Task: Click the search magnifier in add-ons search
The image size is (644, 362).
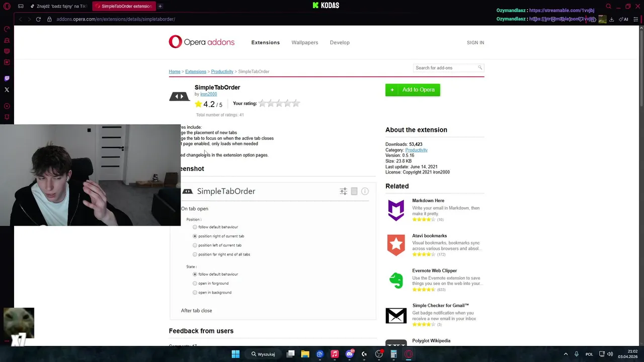Action: tap(480, 67)
